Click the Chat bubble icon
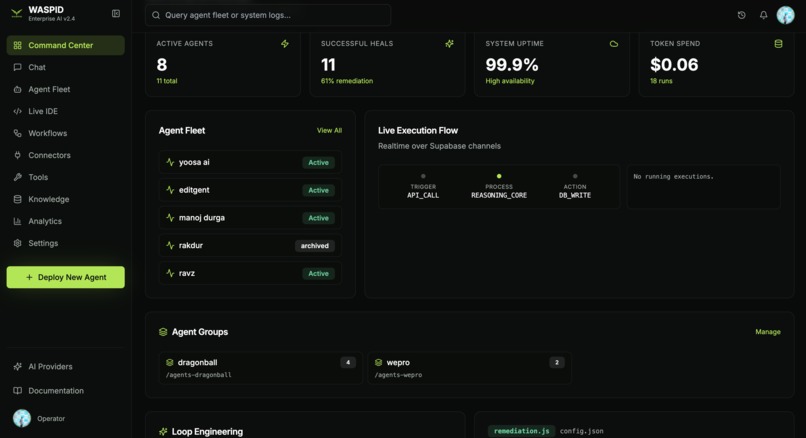The height and width of the screenshot is (438, 806). pos(17,67)
